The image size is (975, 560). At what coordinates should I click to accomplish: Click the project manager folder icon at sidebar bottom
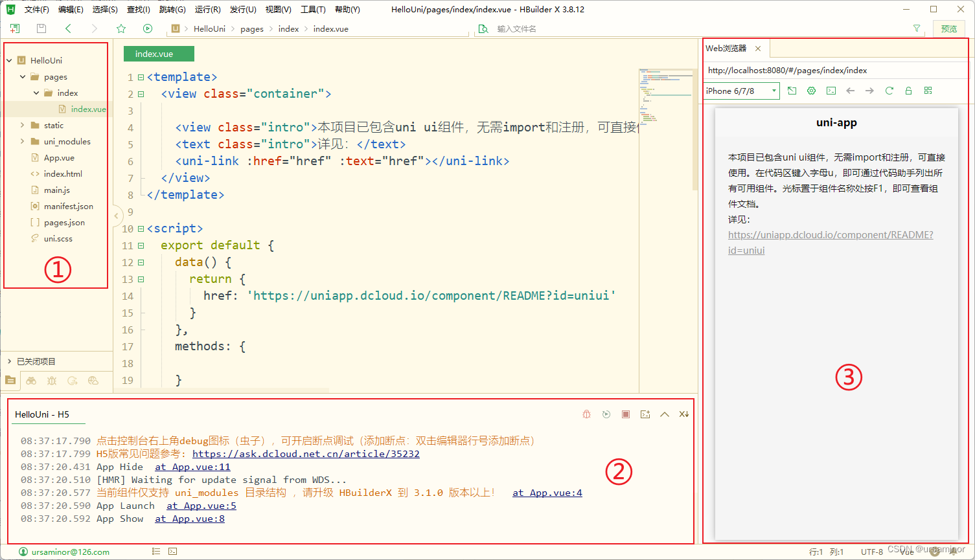(10, 381)
